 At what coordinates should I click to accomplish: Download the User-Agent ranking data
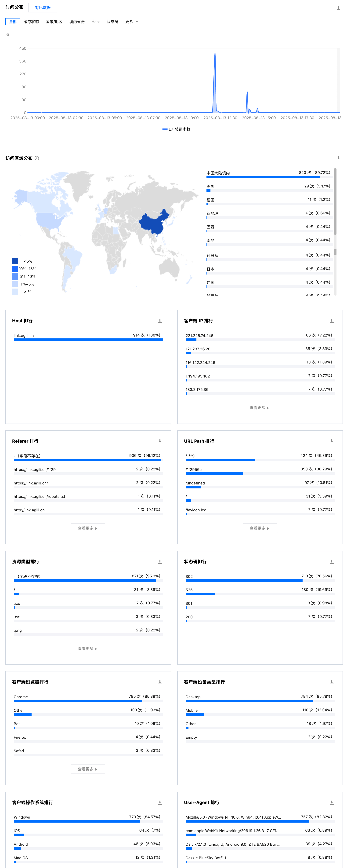coord(332,803)
